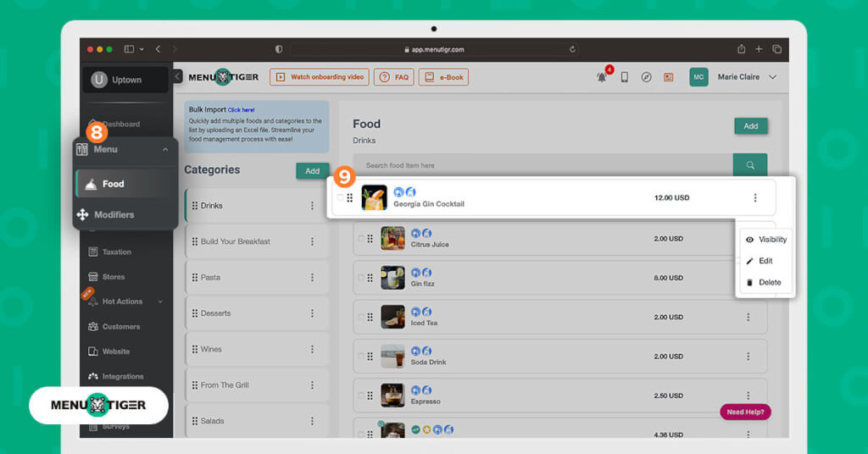Collapse the sidebar using the arrow handle
The height and width of the screenshot is (454, 868).
[x=177, y=76]
